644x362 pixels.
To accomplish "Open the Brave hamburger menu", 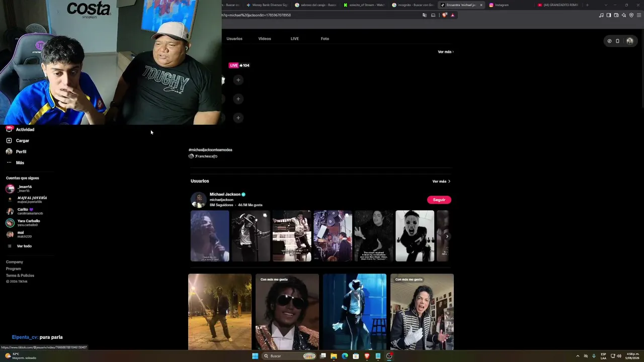I will (x=639, y=15).
